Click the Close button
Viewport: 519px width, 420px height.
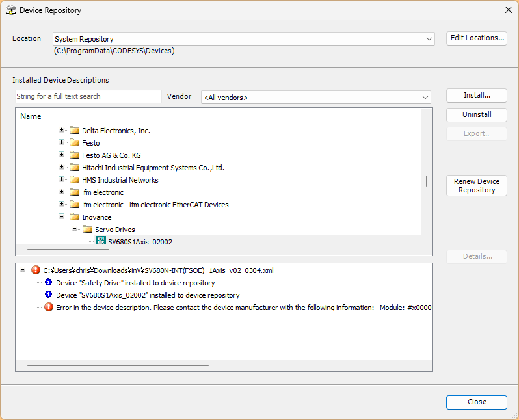[x=477, y=402]
